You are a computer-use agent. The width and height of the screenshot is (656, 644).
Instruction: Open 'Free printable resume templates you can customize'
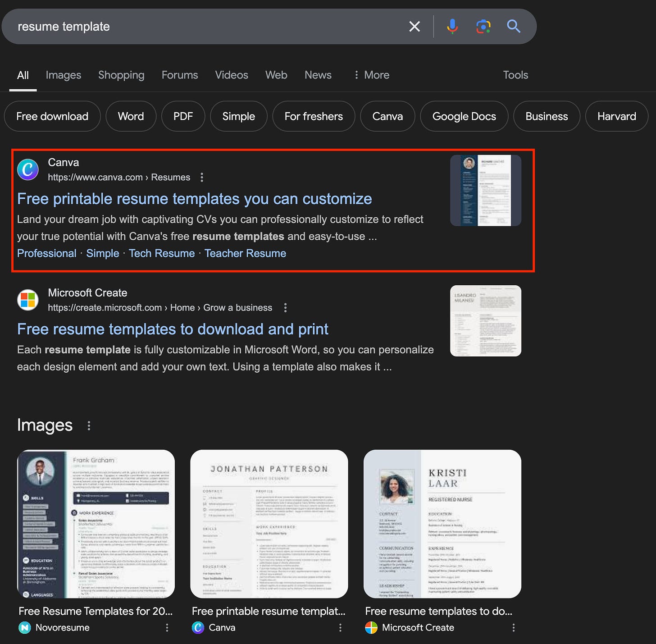pos(195,199)
